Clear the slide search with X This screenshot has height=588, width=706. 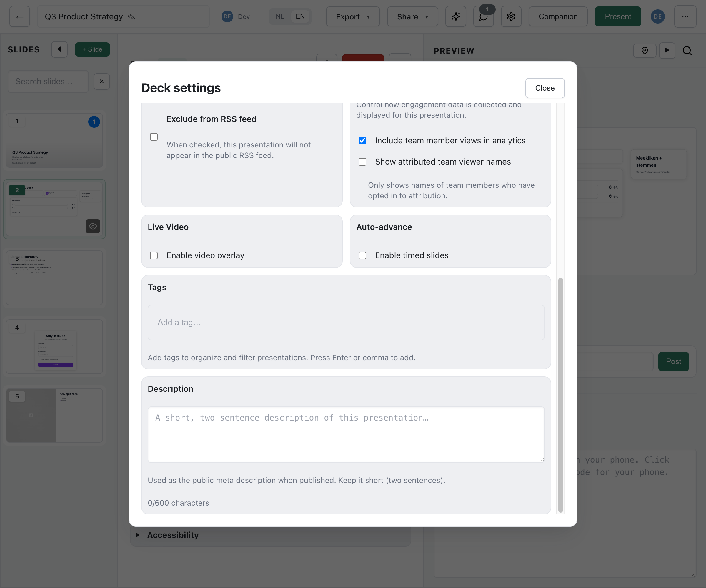pyautogui.click(x=102, y=82)
